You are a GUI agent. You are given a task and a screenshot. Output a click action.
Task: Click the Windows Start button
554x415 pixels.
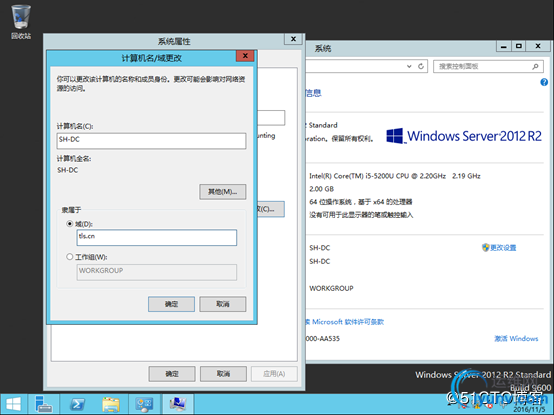click(13, 404)
